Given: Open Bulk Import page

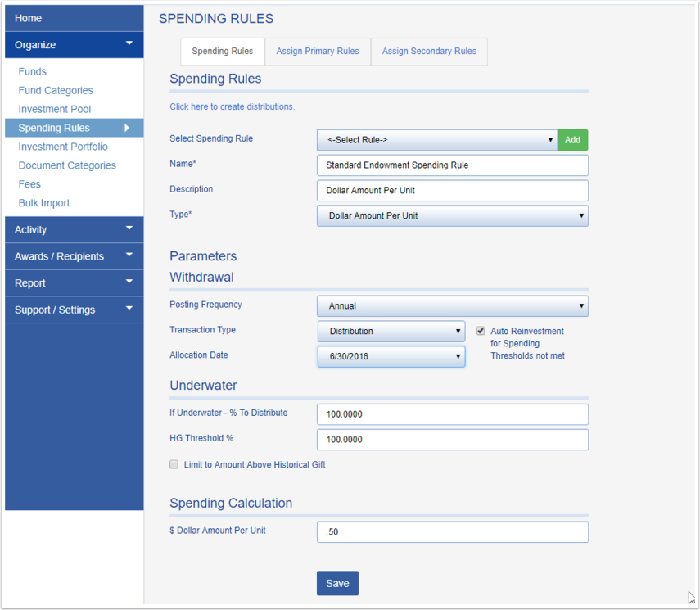Looking at the screenshot, I should tap(44, 203).
